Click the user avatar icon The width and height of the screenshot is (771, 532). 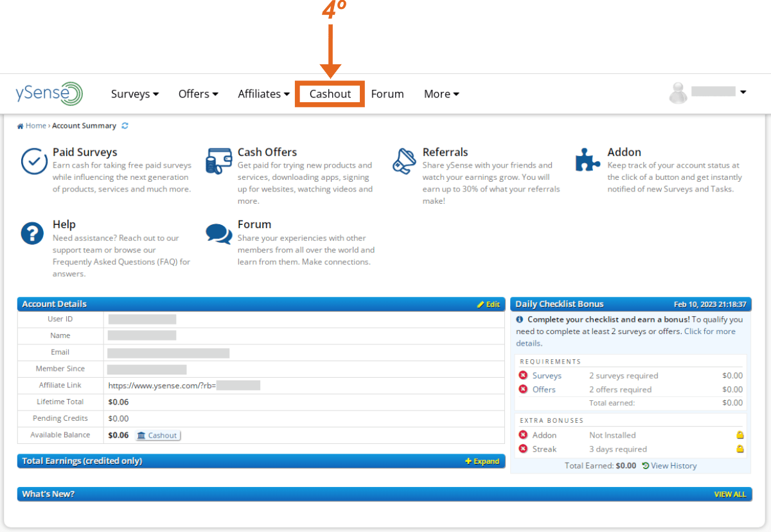(x=678, y=93)
